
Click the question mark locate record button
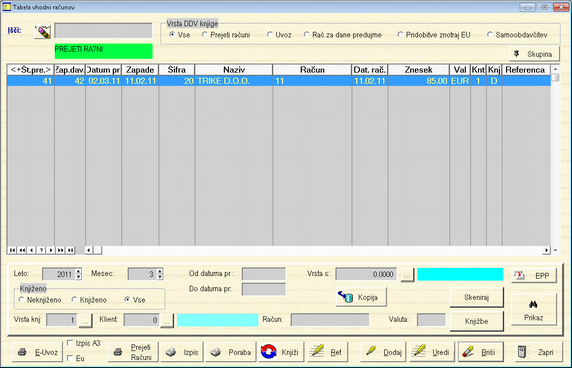pos(41,250)
